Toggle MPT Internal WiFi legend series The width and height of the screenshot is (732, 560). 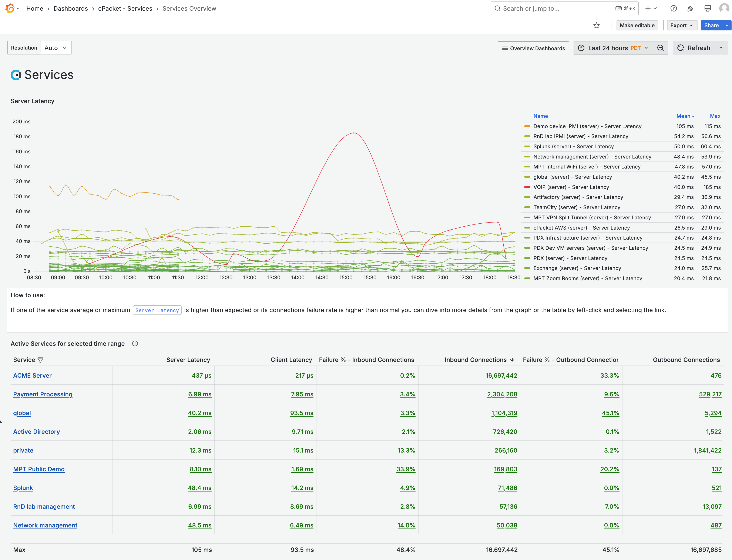pyautogui.click(x=587, y=167)
